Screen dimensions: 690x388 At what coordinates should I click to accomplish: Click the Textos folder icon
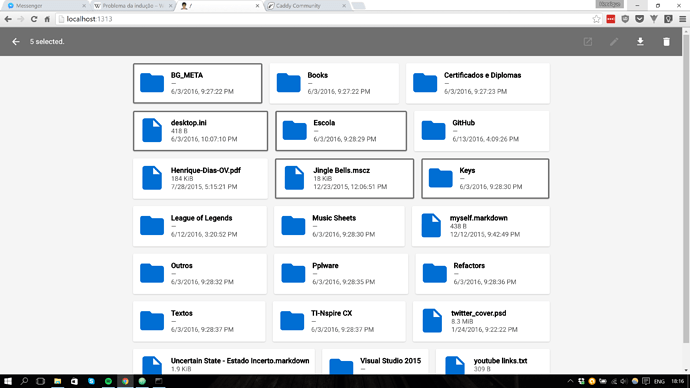pos(152,320)
